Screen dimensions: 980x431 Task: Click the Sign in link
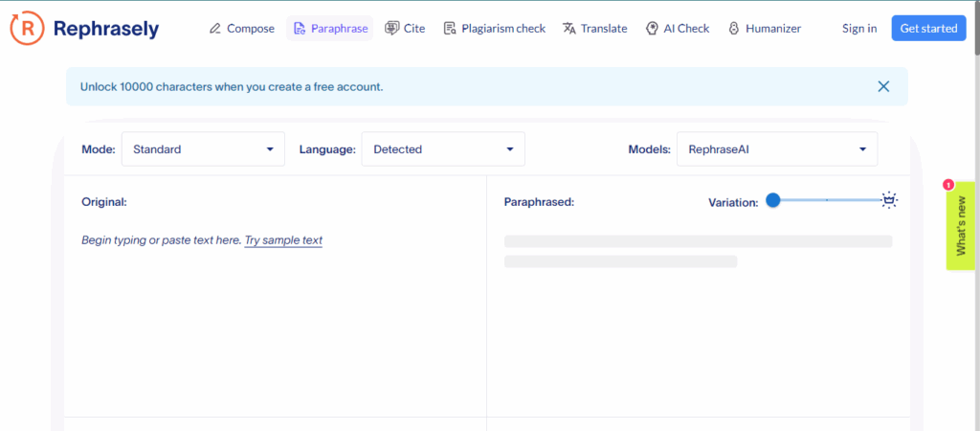click(x=858, y=29)
